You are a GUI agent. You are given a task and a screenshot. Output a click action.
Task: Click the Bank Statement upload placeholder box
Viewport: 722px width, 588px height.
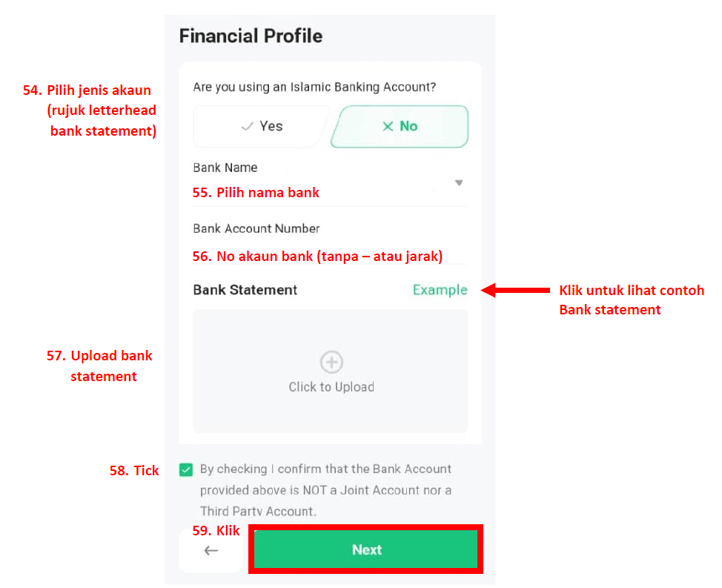pos(331,371)
